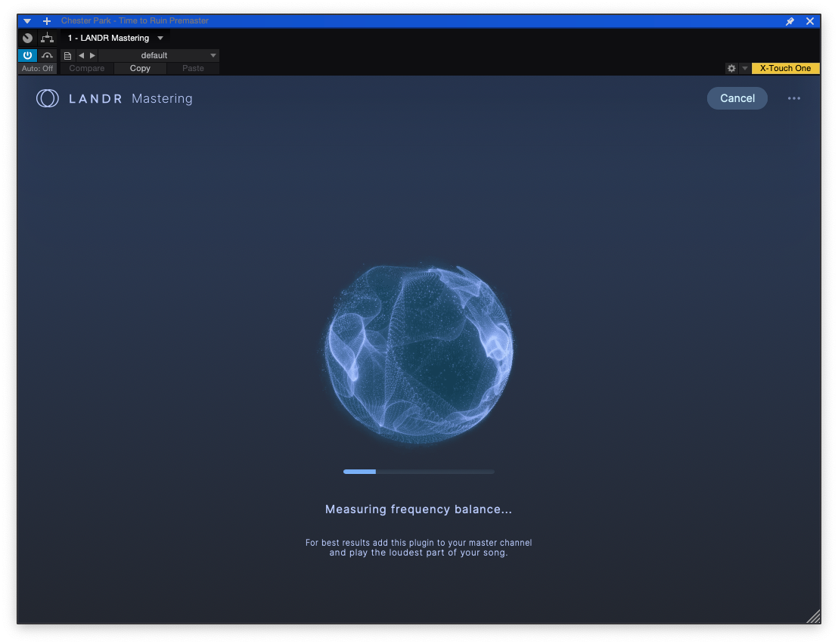Viewport: 838px width, 644px height.
Task: Click the Mastering label beside LANDR
Action: point(162,99)
